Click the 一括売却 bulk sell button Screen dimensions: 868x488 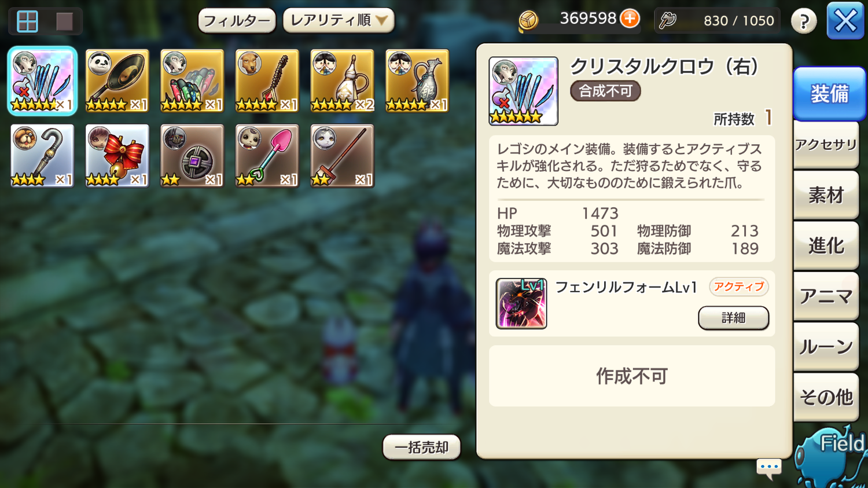(421, 447)
